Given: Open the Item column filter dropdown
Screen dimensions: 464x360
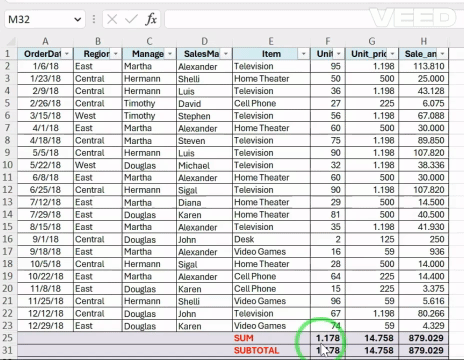Looking at the screenshot, I should click(x=303, y=54).
